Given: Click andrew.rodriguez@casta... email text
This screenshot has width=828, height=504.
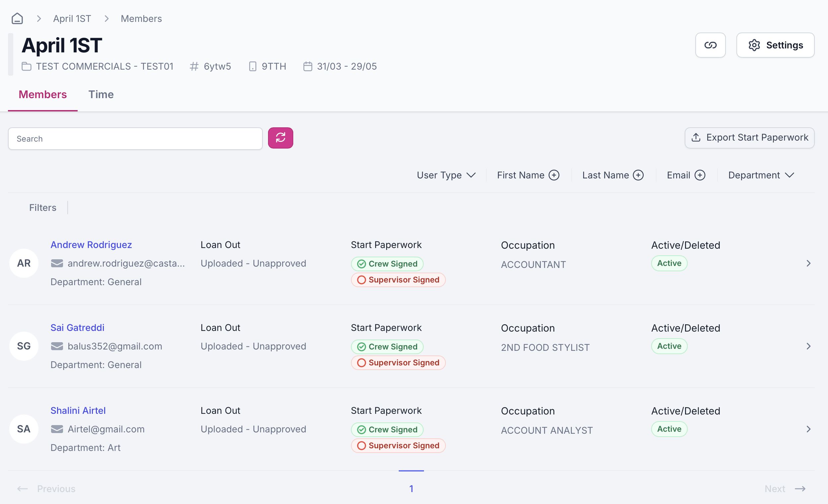Looking at the screenshot, I should (x=126, y=264).
